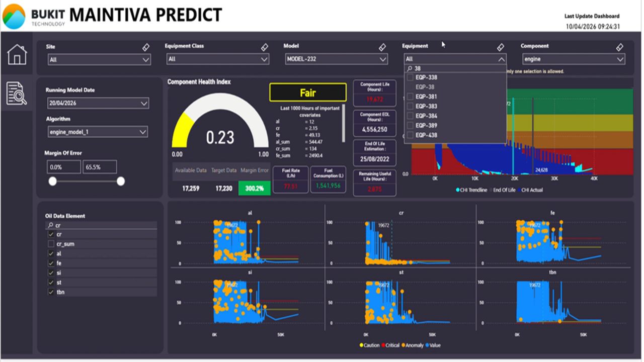
Task: Check the cr_sum oil element checkbox
Action: point(51,244)
